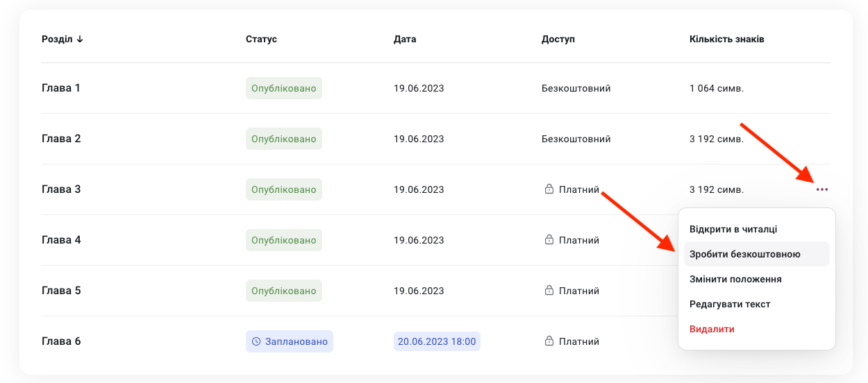The width and height of the screenshot is (868, 383).
Task: Click 3 192 симв. in Глава 2 row
Action: [717, 139]
